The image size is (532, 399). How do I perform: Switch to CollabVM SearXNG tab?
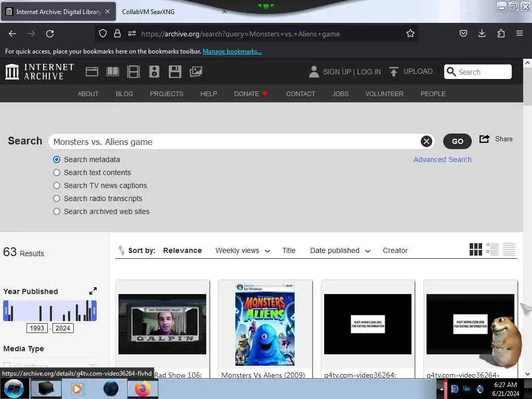[x=173, y=11]
